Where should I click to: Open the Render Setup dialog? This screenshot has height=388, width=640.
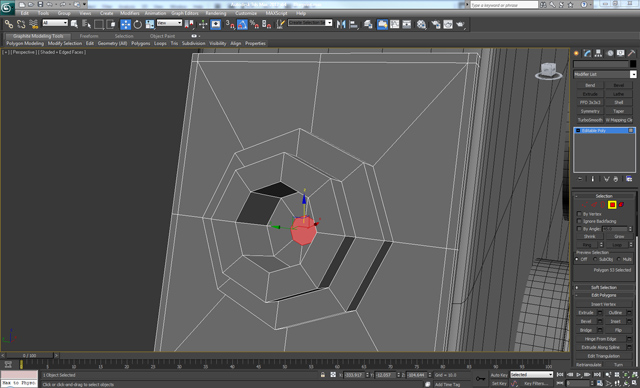click(x=436, y=24)
